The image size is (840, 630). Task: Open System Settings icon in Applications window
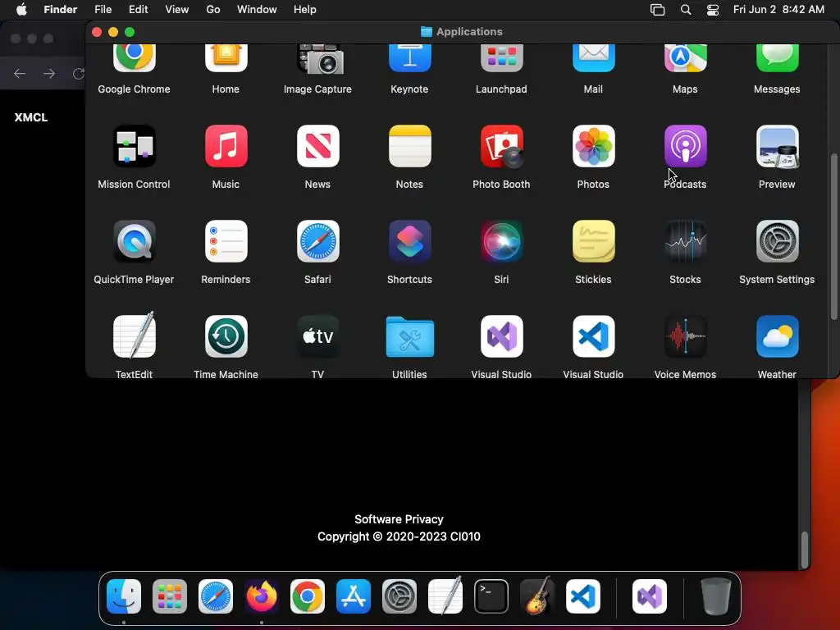778,241
